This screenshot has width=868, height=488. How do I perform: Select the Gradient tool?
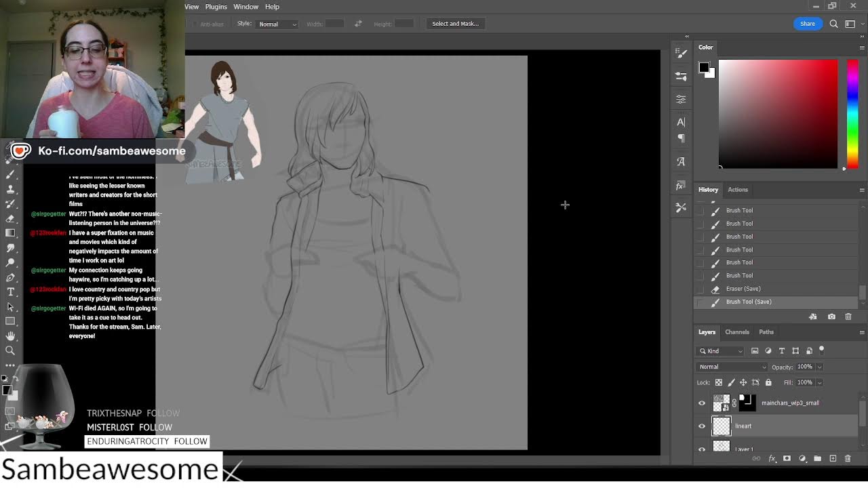tap(10, 233)
